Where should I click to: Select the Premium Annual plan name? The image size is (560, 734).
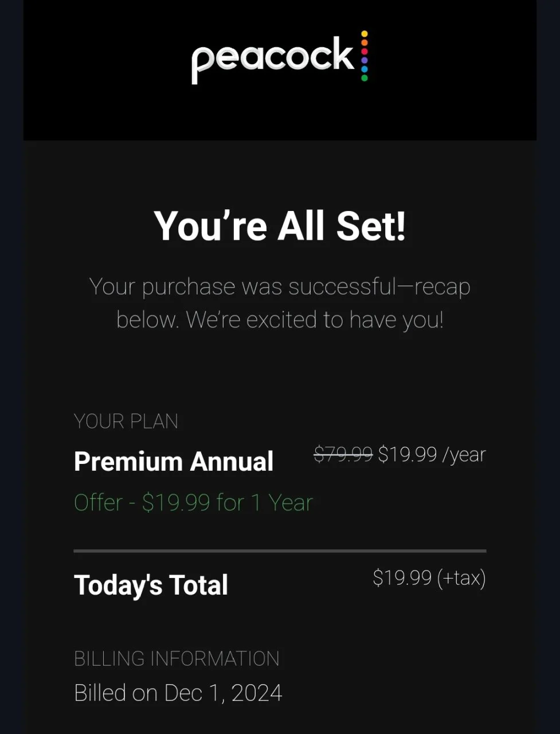click(174, 461)
